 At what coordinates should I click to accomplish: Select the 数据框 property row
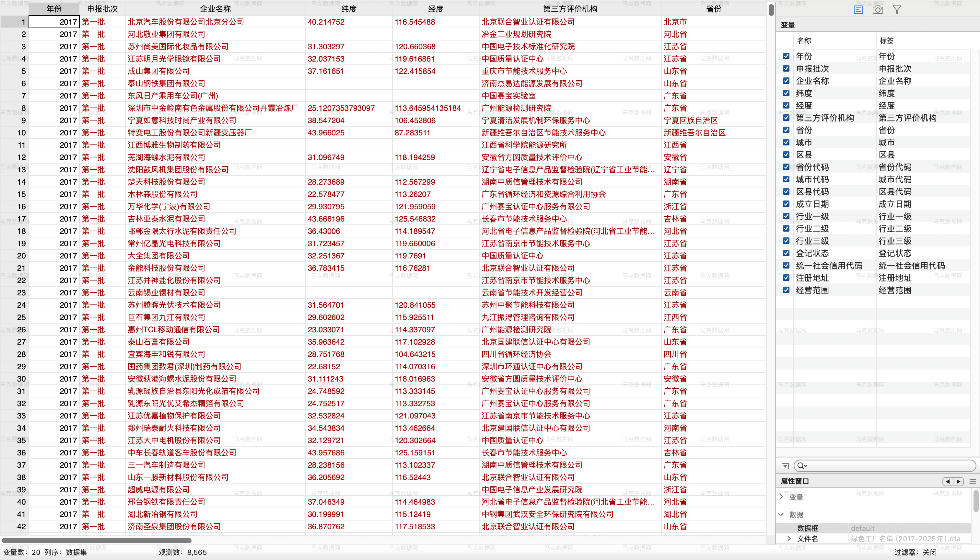[x=873, y=528]
